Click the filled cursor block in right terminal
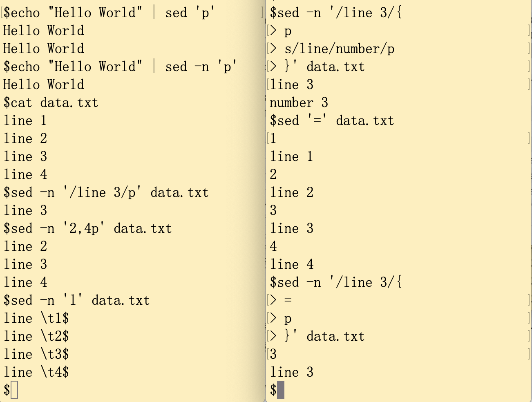The height and width of the screenshot is (402, 532). pyautogui.click(x=280, y=390)
